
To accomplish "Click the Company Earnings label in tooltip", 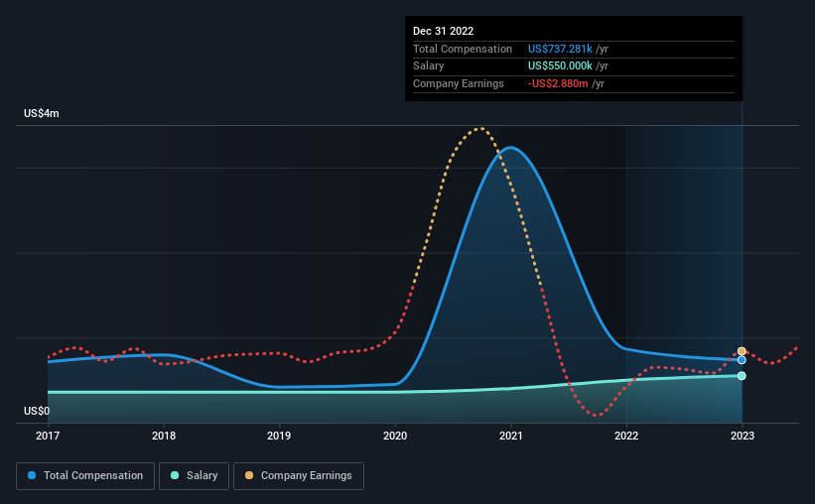I will point(459,83).
